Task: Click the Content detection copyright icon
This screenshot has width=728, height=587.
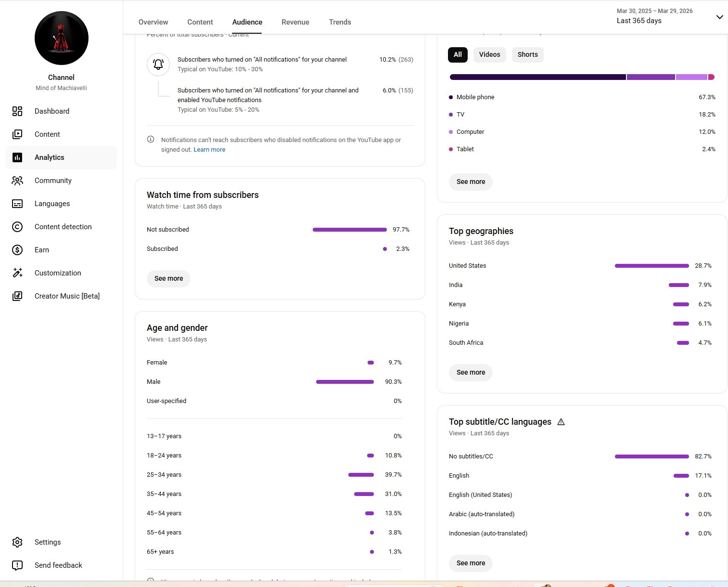Action: (x=17, y=227)
